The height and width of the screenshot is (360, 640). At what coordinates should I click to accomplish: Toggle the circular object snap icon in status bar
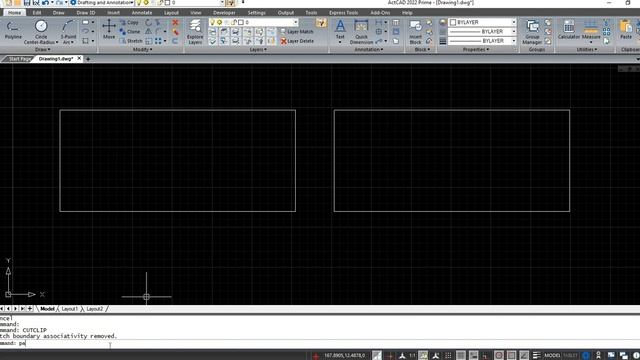click(x=499, y=356)
